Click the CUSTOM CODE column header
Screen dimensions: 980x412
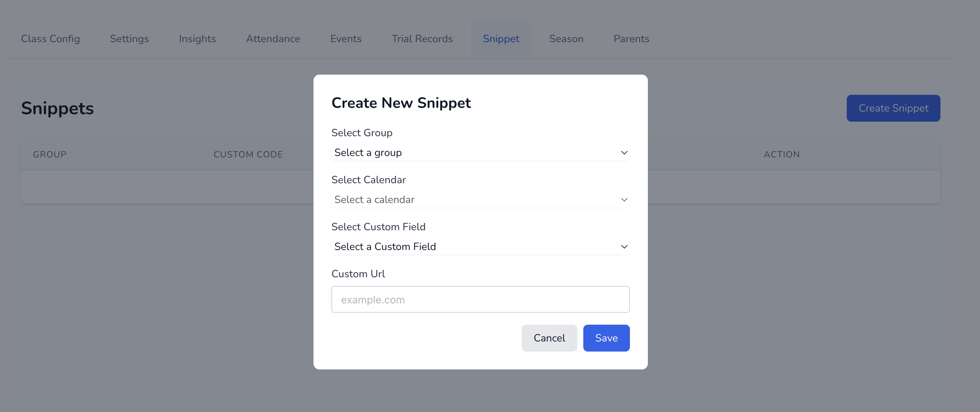click(x=248, y=154)
